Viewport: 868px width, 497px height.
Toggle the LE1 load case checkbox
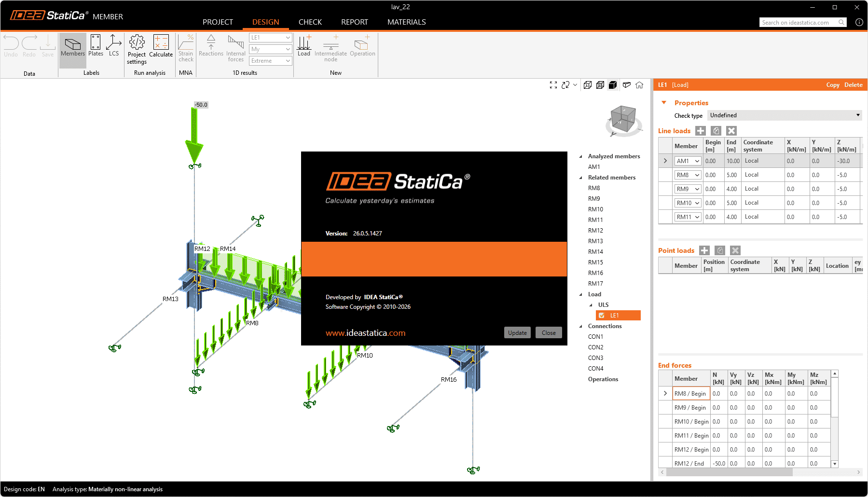click(x=602, y=316)
